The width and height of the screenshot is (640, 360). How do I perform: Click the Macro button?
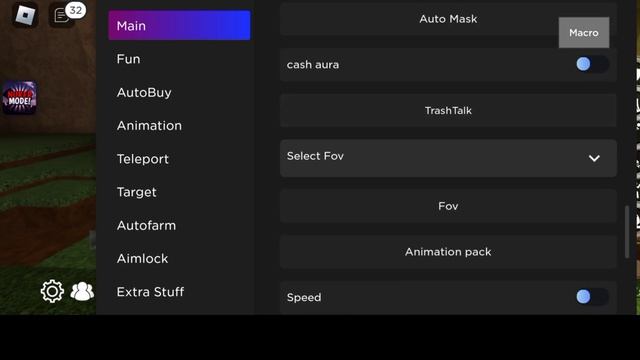click(x=584, y=33)
